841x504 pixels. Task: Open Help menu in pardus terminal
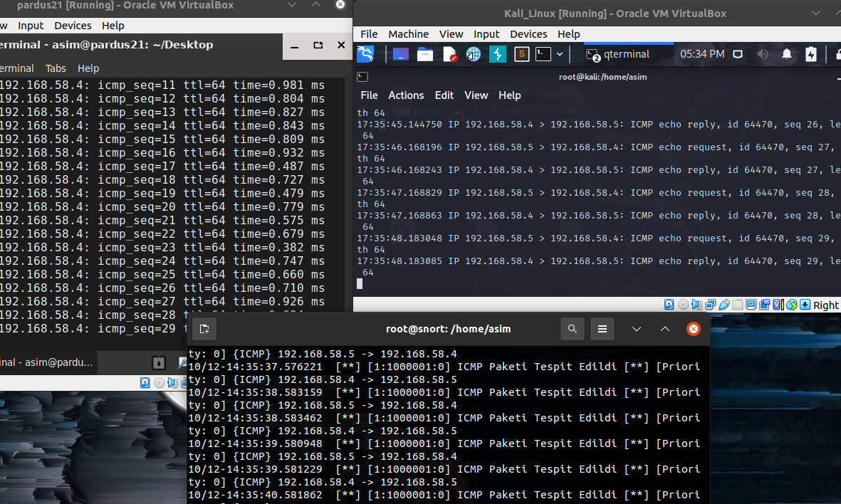coord(88,68)
